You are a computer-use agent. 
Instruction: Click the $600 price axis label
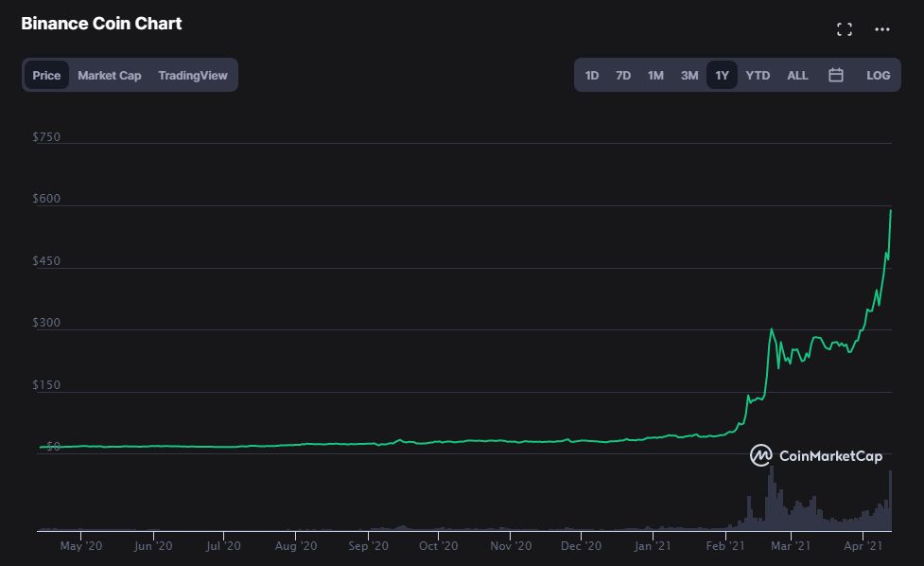point(46,199)
